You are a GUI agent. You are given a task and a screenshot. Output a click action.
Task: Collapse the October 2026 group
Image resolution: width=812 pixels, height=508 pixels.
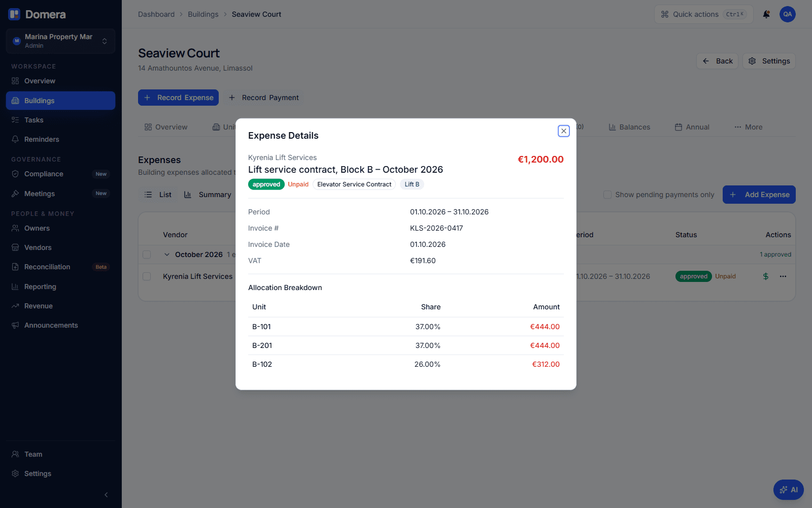(166, 255)
